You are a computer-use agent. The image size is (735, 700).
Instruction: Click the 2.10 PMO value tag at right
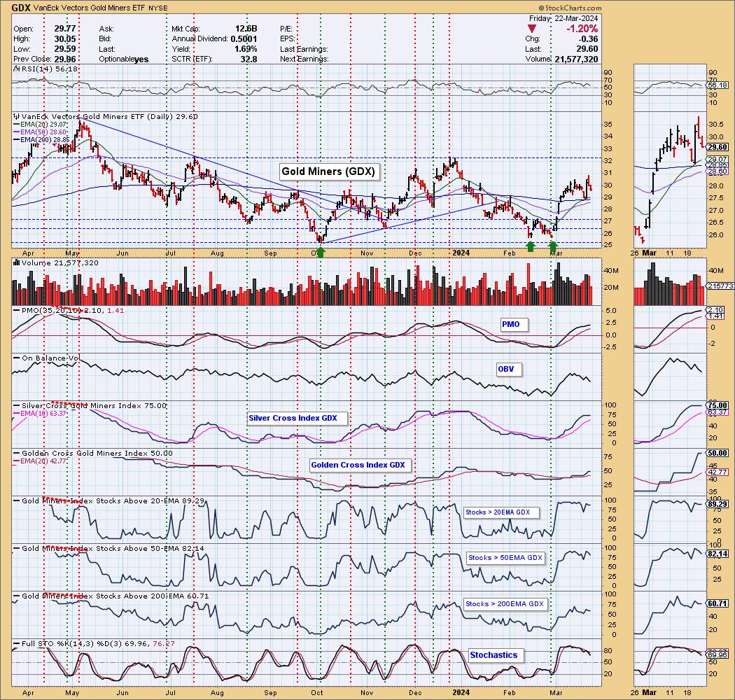click(715, 310)
